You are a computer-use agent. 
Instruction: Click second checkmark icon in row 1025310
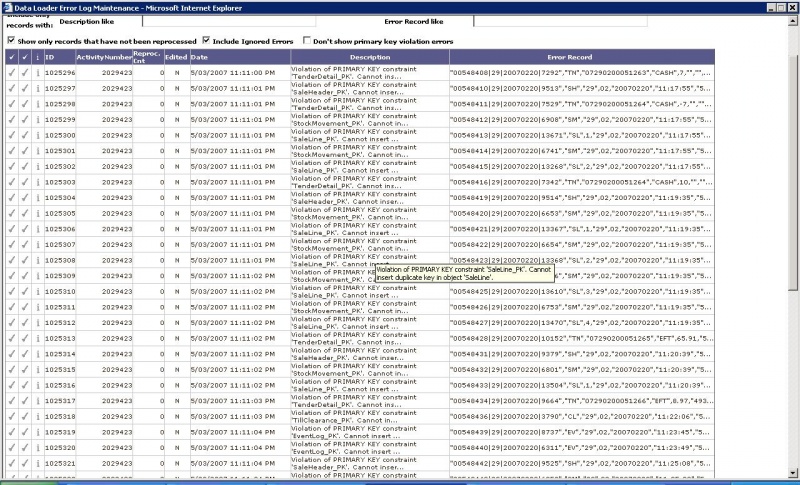(x=24, y=292)
